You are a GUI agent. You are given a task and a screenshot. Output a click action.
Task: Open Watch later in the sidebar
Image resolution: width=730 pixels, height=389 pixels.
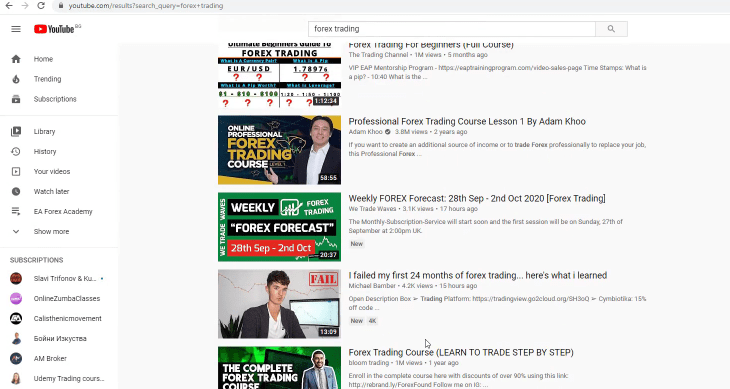pyautogui.click(x=52, y=192)
